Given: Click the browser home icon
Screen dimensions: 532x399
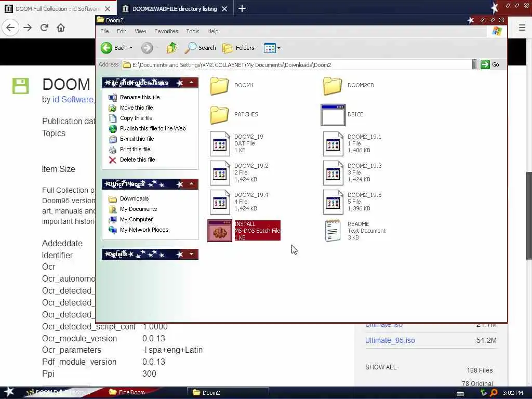Looking at the screenshot, I should point(61,28).
